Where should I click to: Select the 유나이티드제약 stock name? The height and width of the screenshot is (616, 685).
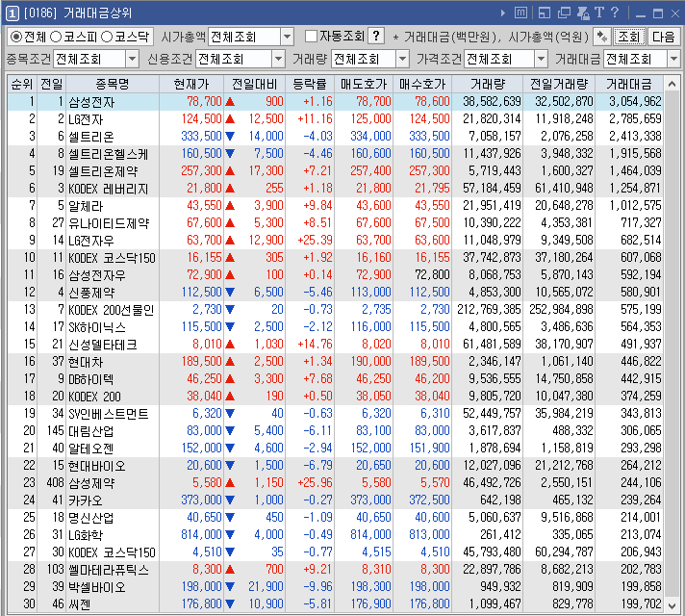pyautogui.click(x=109, y=223)
